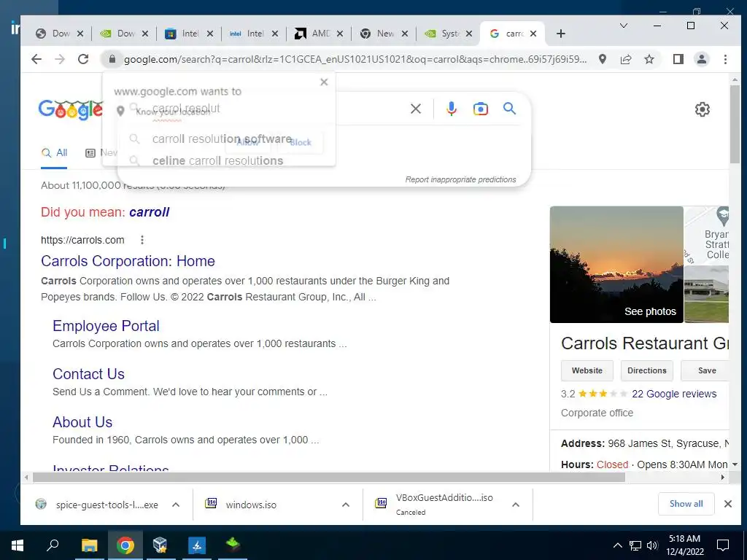Screen dimensions: 747x560
Task: Open Windows taskbar search
Action: 53,545
